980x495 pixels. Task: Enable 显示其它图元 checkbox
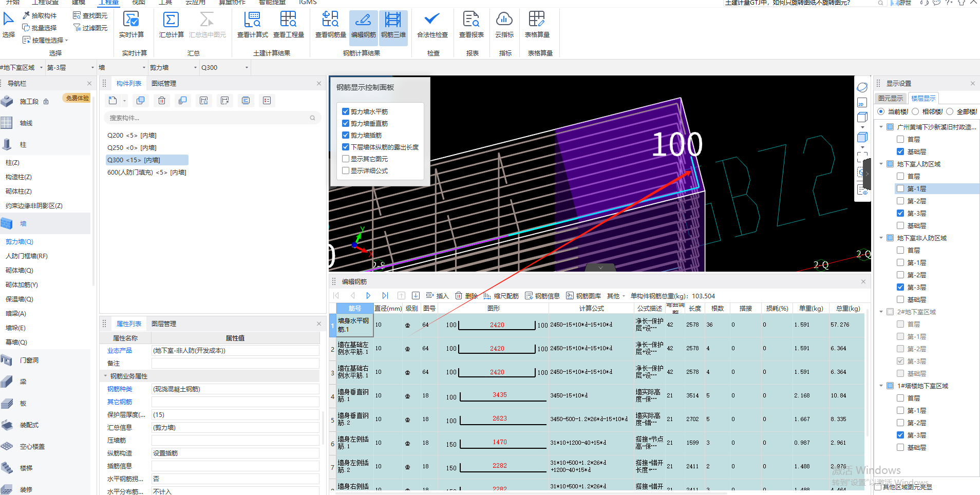[x=346, y=159]
